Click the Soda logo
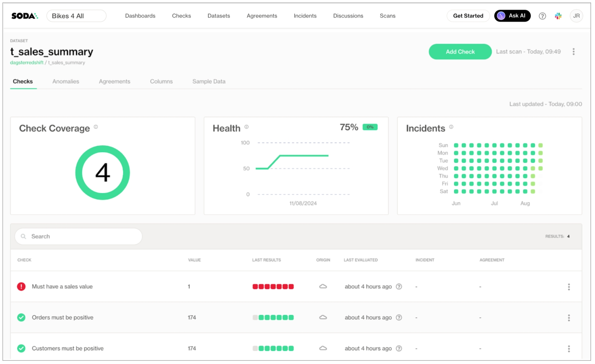This screenshot has height=364, width=595. pyautogui.click(x=24, y=16)
